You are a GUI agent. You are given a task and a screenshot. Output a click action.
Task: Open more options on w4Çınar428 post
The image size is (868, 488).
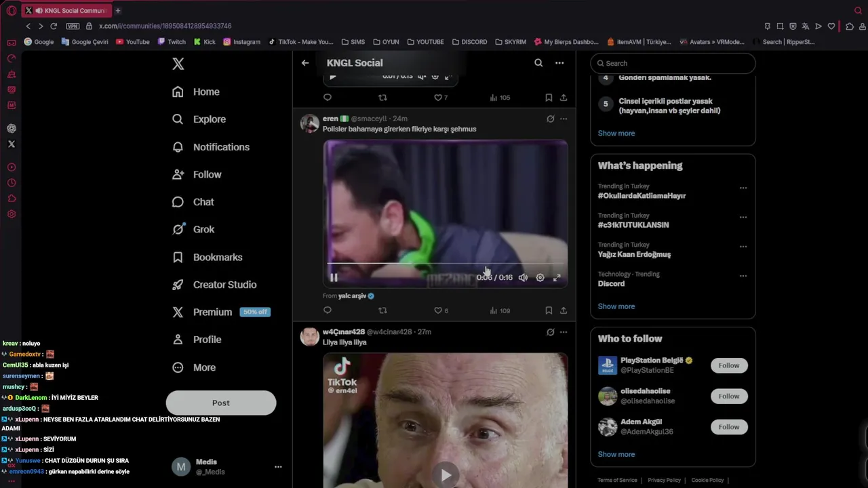[564, 332]
